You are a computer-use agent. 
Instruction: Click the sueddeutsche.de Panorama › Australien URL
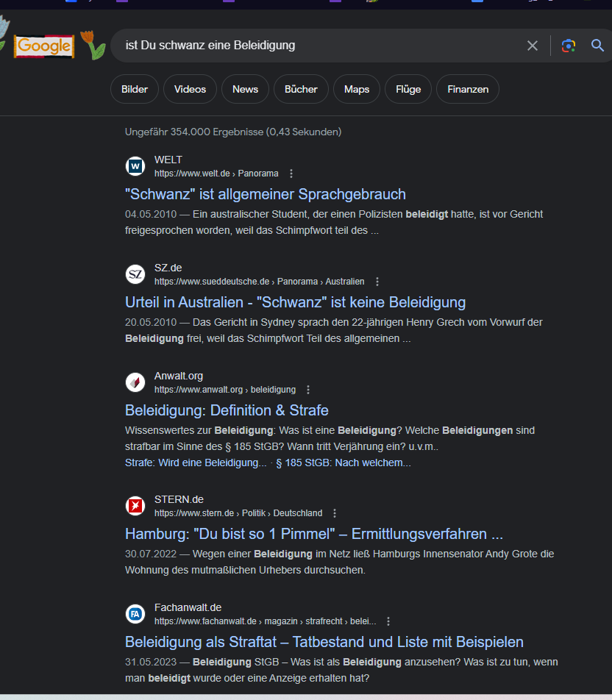point(259,282)
